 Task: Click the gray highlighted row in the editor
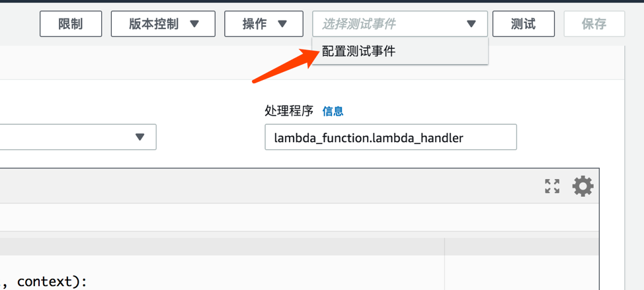click(221, 248)
